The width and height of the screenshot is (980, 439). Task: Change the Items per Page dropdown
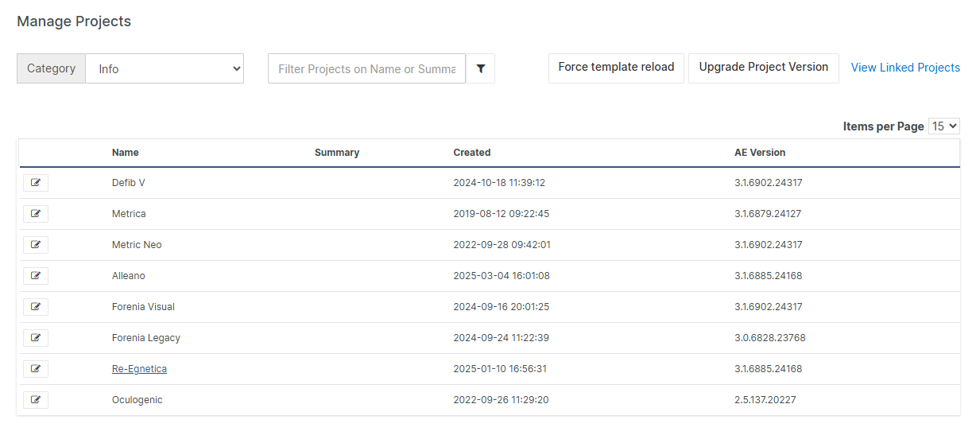943,126
